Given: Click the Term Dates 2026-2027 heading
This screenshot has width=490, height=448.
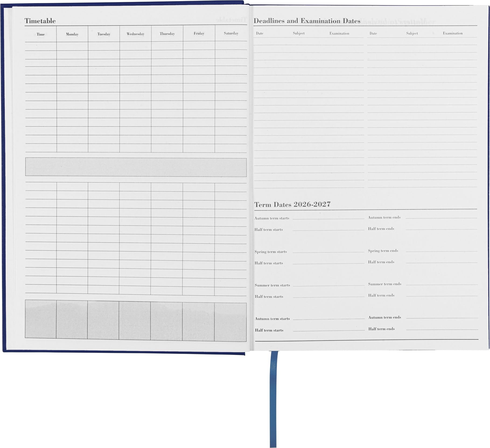Looking at the screenshot, I should click(x=292, y=204).
